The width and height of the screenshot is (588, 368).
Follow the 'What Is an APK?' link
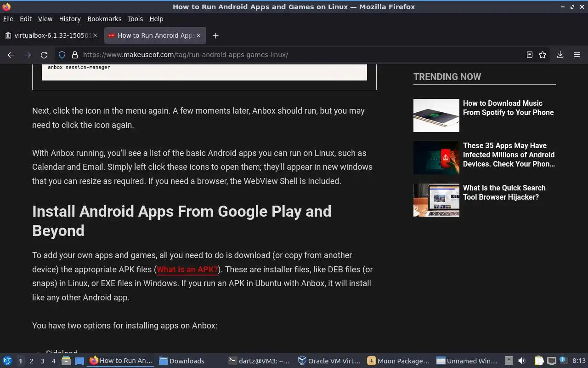click(x=187, y=270)
